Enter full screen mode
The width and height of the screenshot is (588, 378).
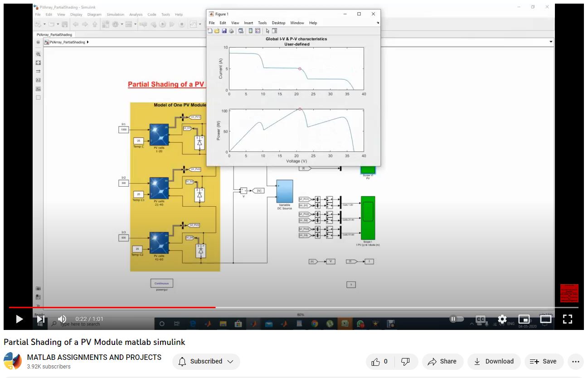tap(567, 319)
